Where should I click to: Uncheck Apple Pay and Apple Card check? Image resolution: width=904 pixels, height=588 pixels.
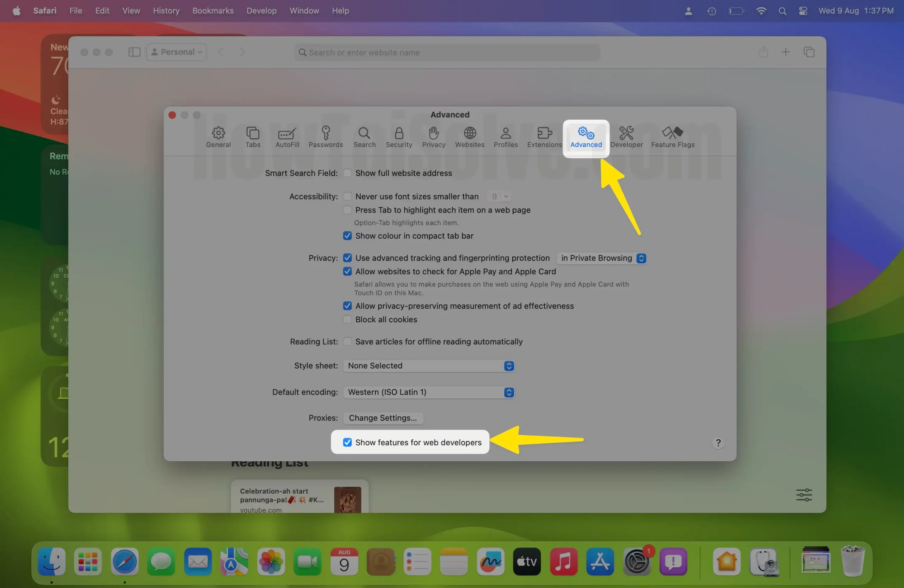pos(347,272)
